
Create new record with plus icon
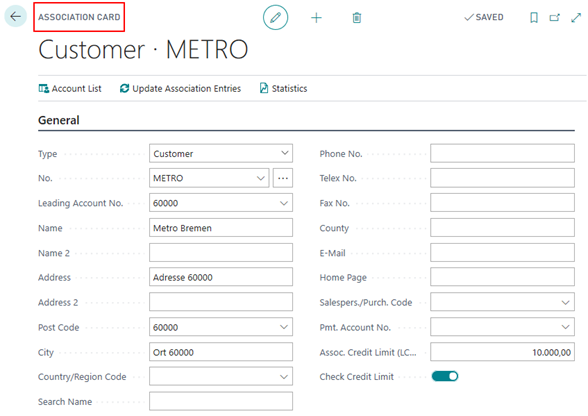coord(316,18)
